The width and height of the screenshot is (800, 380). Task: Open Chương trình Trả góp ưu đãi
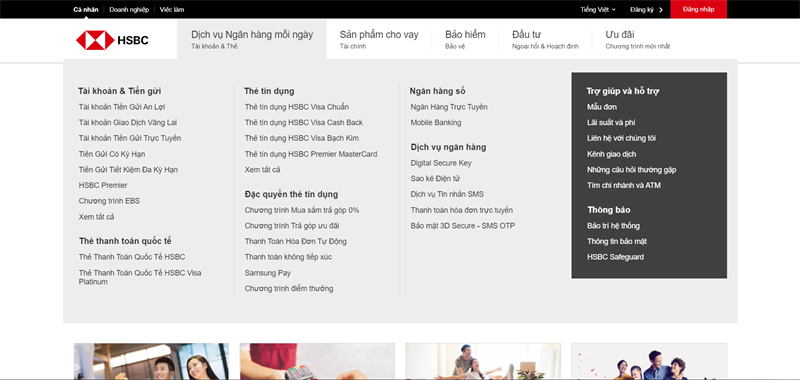click(292, 226)
